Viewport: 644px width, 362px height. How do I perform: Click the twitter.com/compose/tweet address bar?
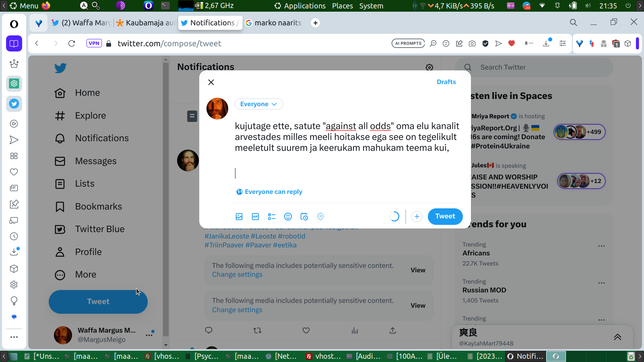pos(169,43)
